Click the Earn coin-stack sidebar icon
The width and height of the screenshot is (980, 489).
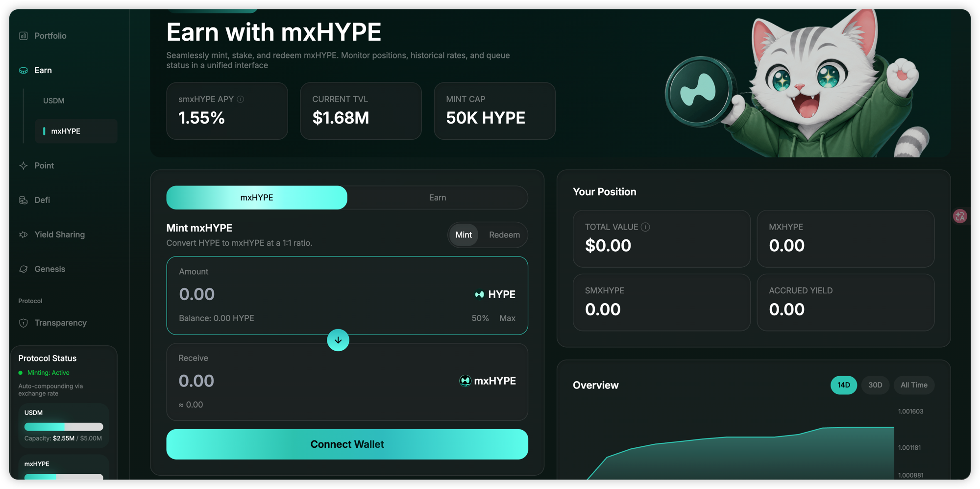[x=23, y=71]
